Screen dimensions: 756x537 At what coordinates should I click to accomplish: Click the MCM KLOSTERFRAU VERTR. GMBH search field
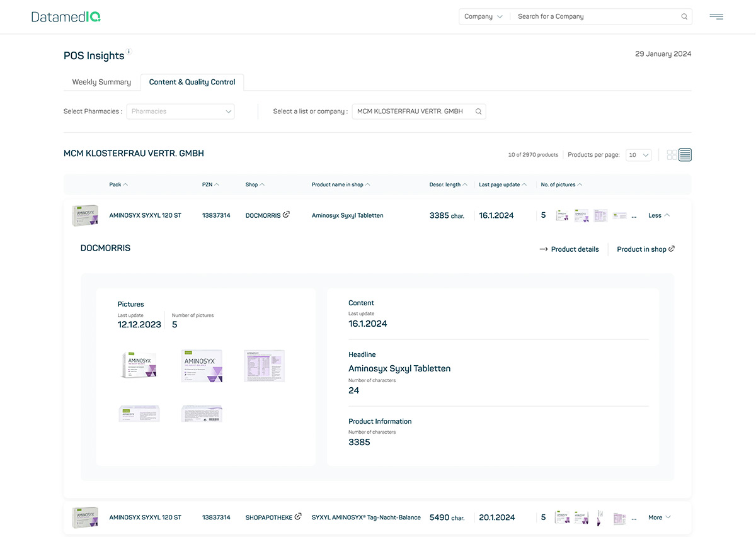coord(419,111)
